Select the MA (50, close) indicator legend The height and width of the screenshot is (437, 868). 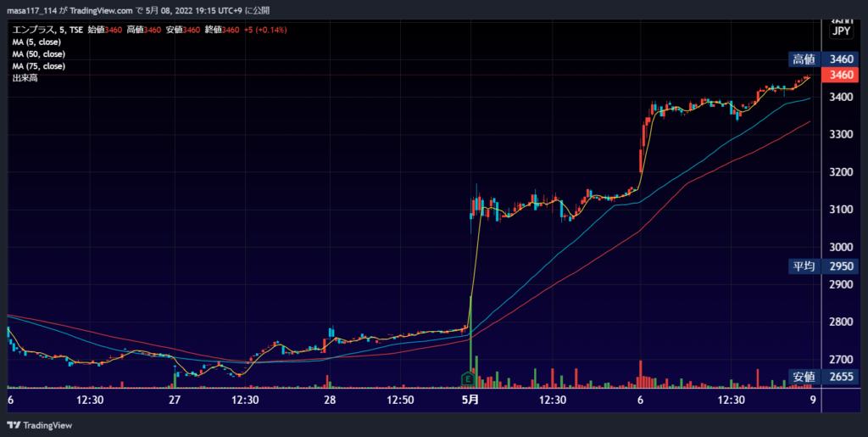[x=39, y=54]
